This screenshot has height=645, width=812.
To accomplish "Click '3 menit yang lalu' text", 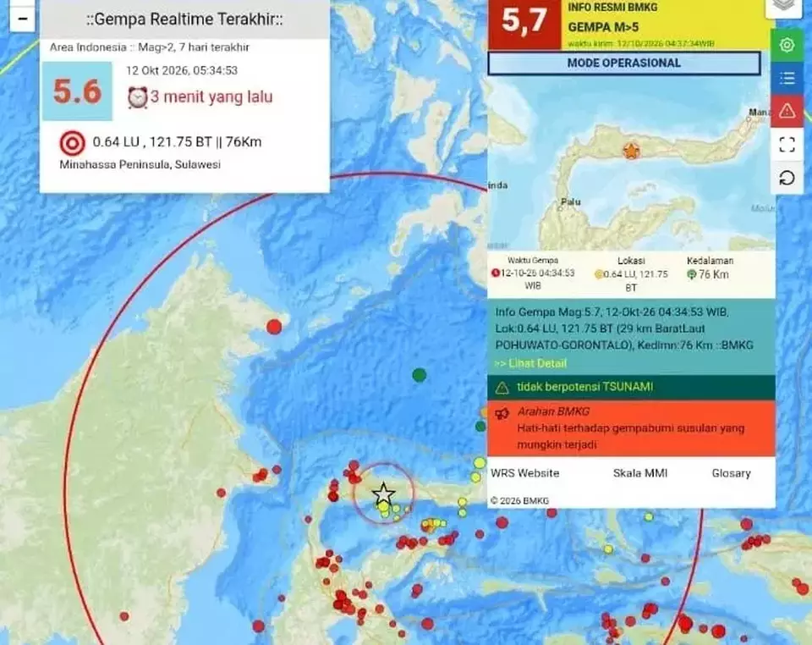I will 211,96.
